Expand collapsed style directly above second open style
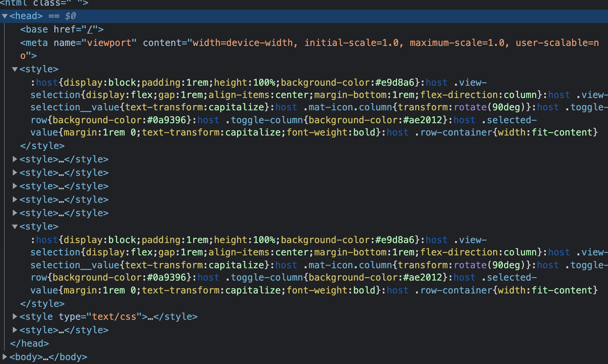608x364 pixels. (15, 213)
